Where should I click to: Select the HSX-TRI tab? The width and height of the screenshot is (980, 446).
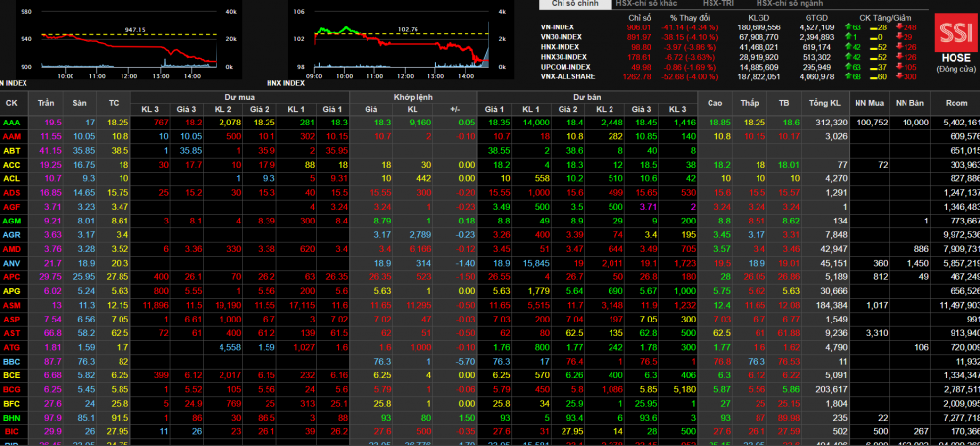click(x=717, y=5)
